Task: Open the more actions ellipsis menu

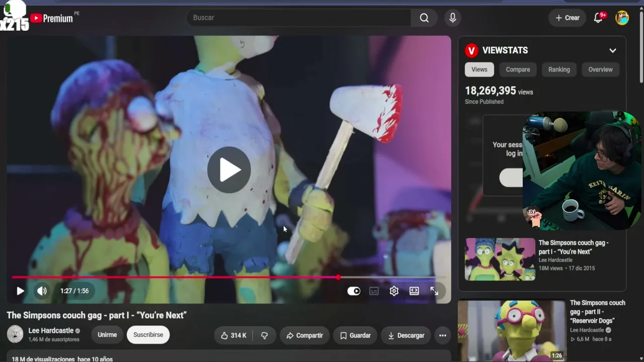Action: 443,335
